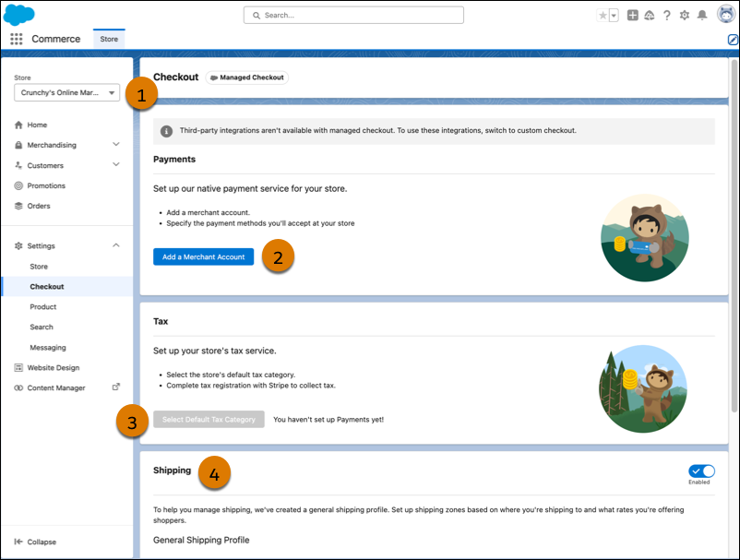Click the "Commerce" app name
Image resolution: width=740 pixels, height=560 pixels.
56,39
